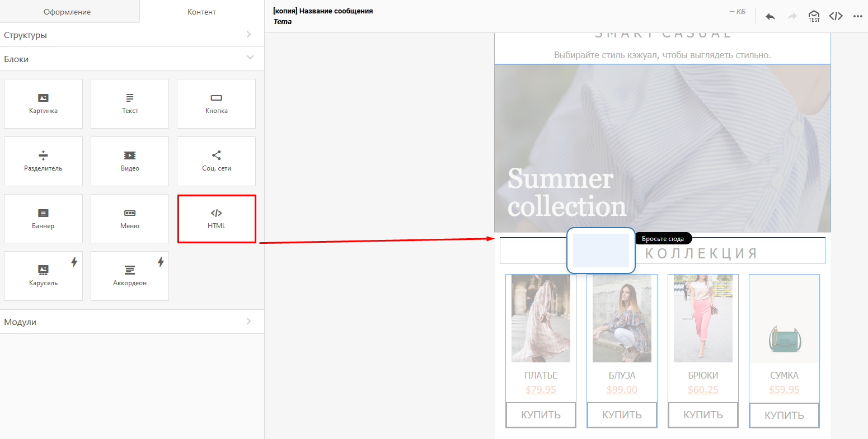Screen dimensions: 868x439
Task: Open the HTML code editor
Action: (836, 16)
